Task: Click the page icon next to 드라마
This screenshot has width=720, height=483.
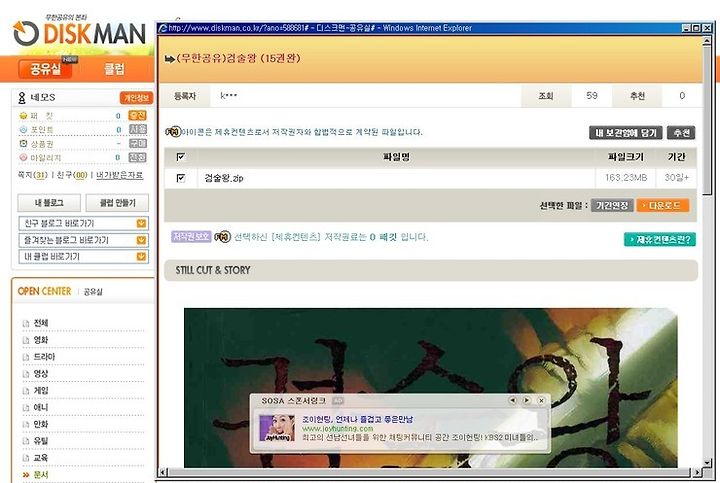Action: click(26, 357)
